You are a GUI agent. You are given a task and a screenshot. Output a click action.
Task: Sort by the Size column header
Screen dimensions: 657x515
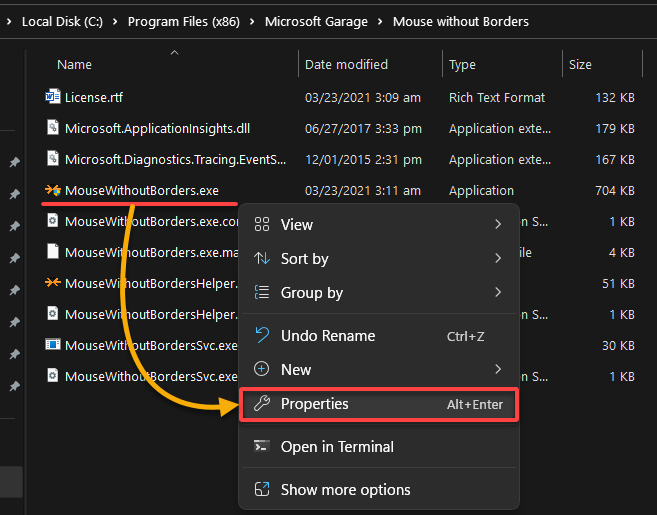(x=580, y=65)
